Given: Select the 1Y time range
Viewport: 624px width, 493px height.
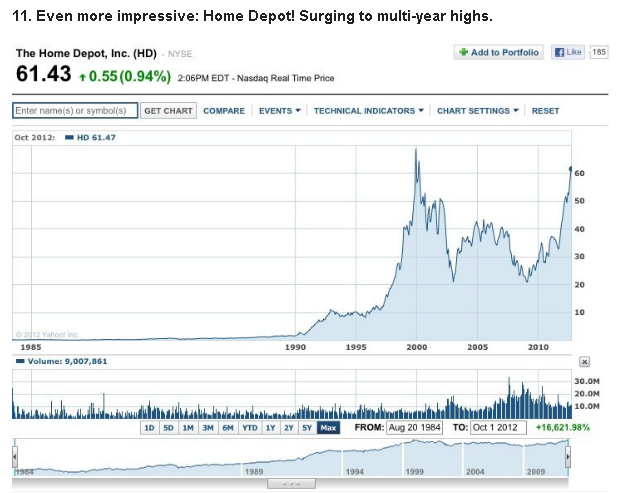Looking at the screenshot, I should tap(270, 428).
